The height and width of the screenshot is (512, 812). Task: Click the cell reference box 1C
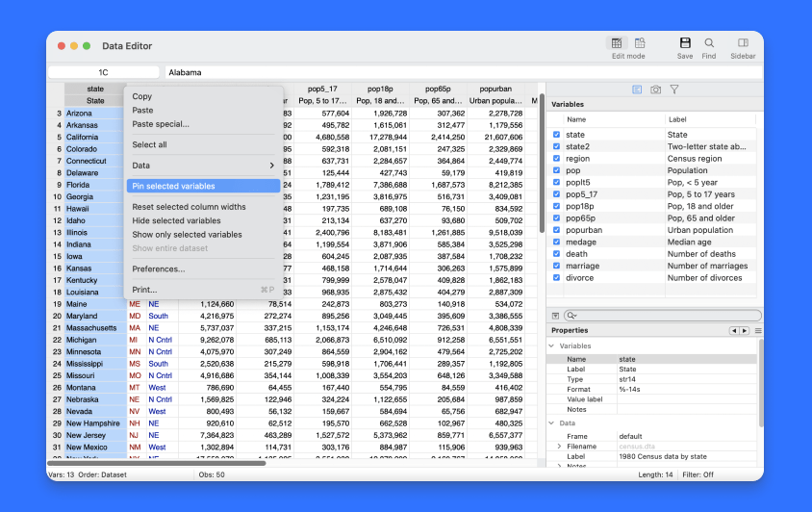104,72
